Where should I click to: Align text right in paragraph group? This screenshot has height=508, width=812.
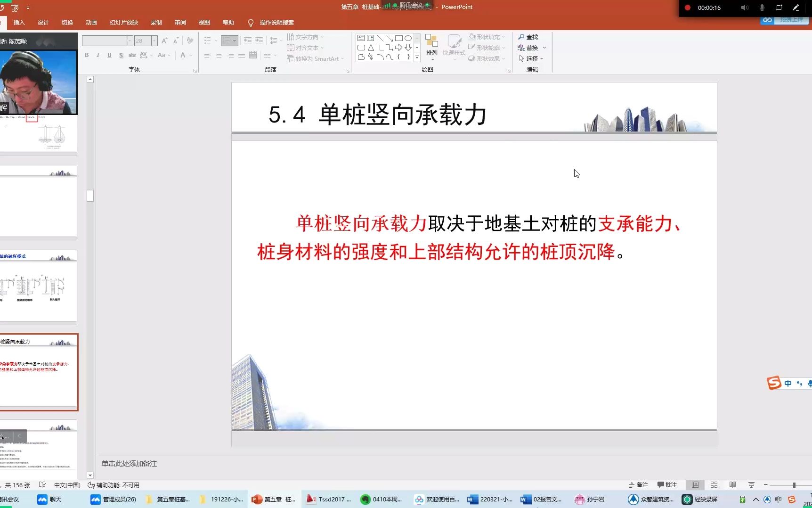(230, 55)
